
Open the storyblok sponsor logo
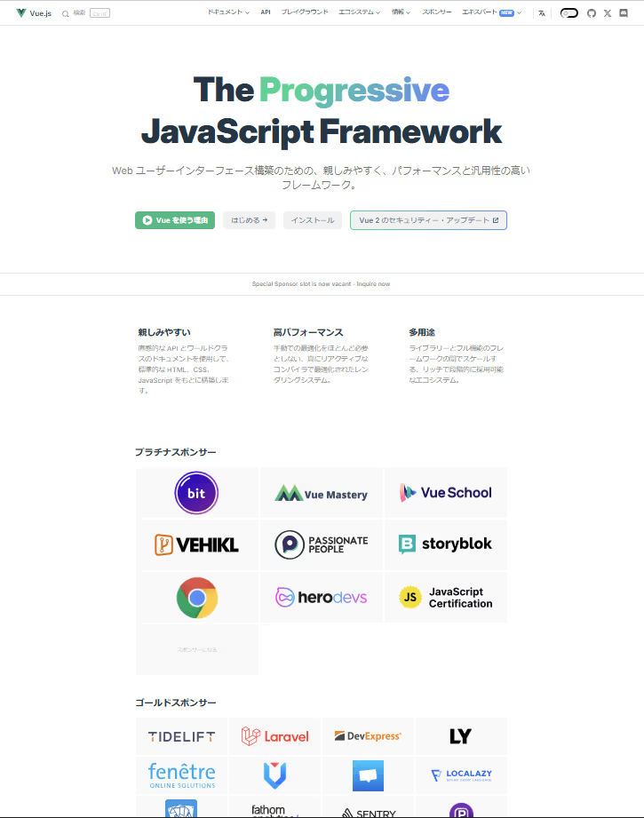(x=446, y=544)
